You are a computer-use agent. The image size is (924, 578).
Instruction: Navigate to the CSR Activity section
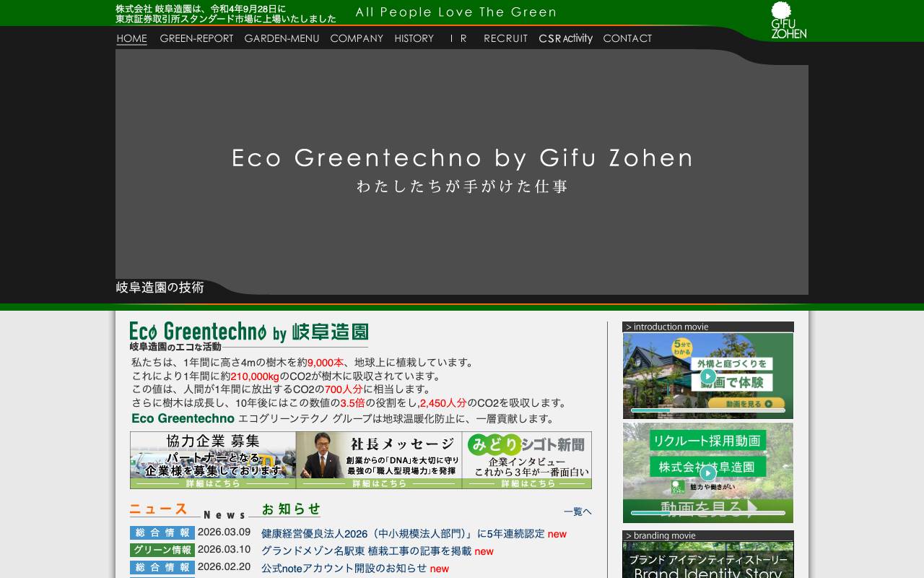click(566, 39)
